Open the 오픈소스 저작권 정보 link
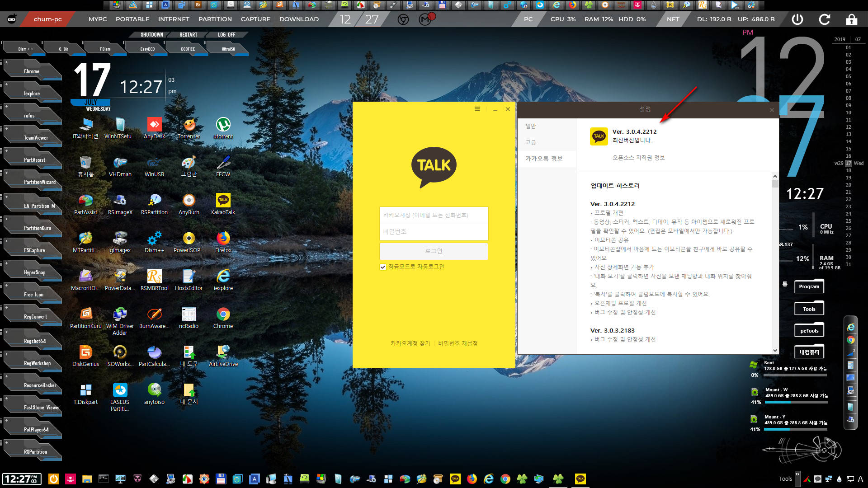868x488 pixels. (x=638, y=158)
